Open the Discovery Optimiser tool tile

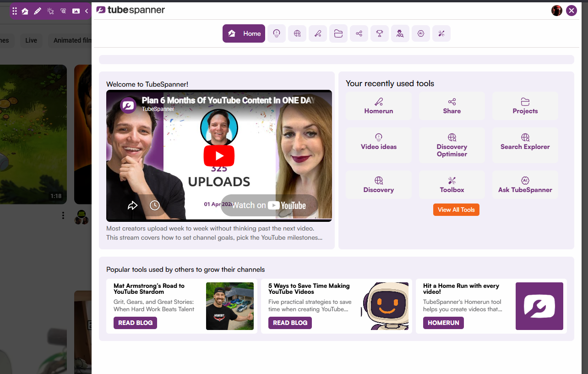[x=452, y=145]
